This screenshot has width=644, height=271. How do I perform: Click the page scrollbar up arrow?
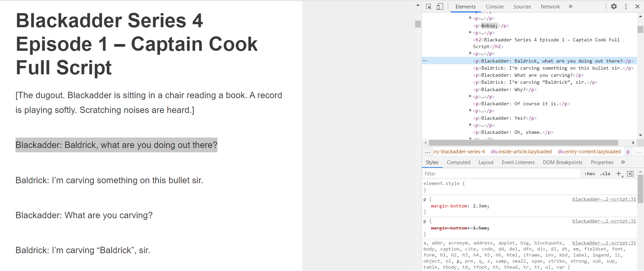click(x=418, y=5)
